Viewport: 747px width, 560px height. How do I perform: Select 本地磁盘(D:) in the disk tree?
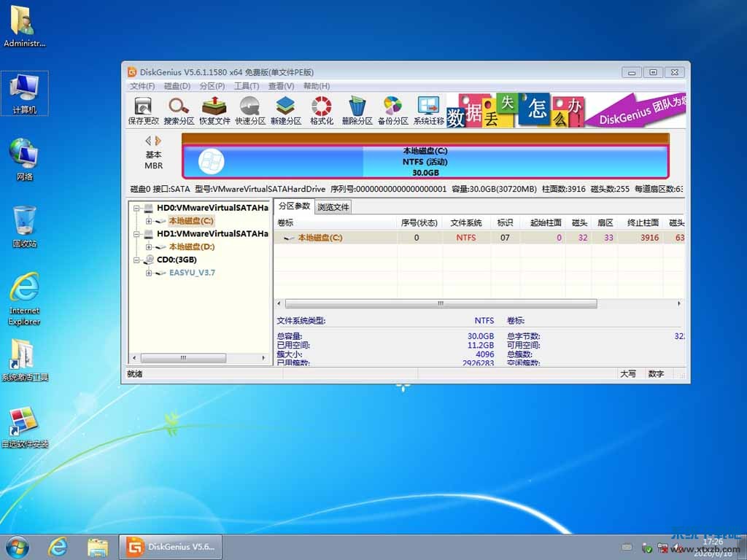(192, 246)
